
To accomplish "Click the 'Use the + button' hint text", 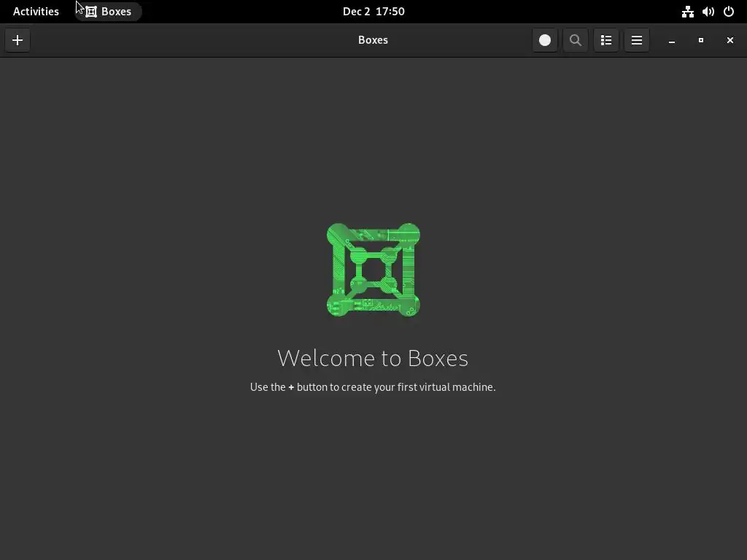I will point(373,387).
